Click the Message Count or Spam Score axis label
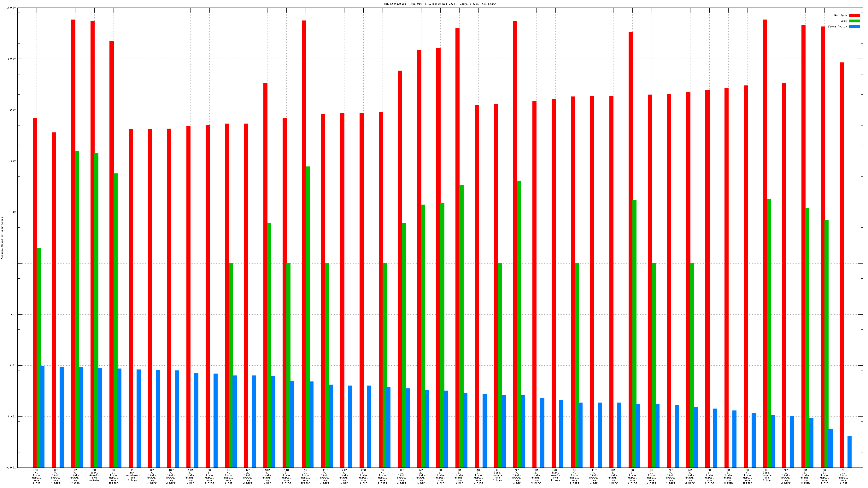Viewport: 868px width, 488px height. [x=2, y=238]
